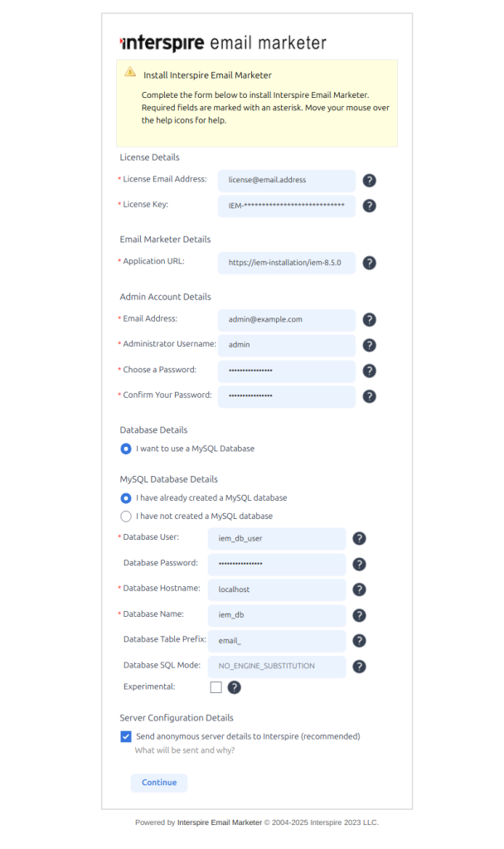This screenshot has height=849, width=504.
Task: Choose I want to use a MySQL Database
Action: (x=126, y=449)
